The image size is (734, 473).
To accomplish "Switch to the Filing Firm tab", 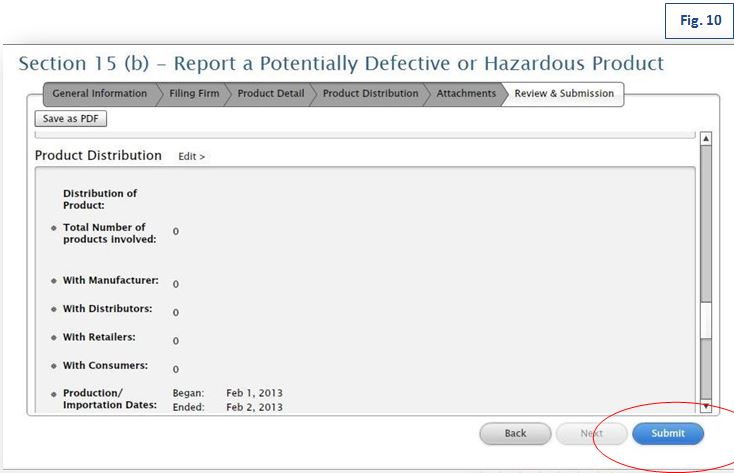I will (195, 94).
